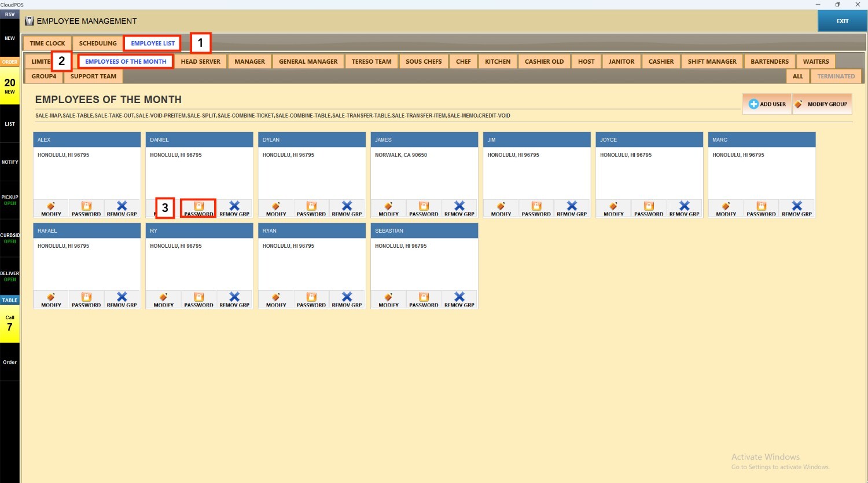Open the Manager group tab
This screenshot has width=868, height=483.
point(249,61)
